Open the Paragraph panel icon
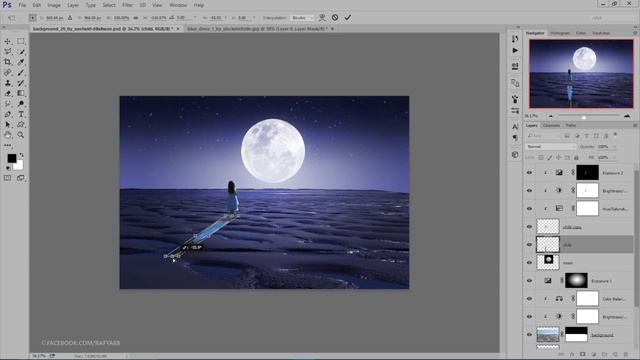Viewport: 640px width, 360px height. (515, 138)
